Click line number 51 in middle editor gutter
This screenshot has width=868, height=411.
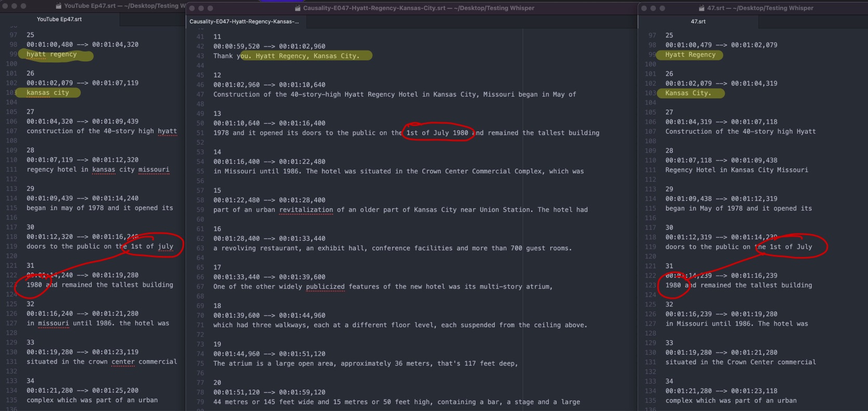coord(200,133)
